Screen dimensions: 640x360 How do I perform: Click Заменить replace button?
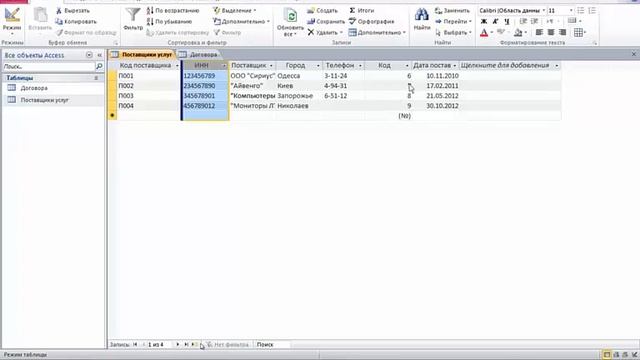pyautogui.click(x=452, y=11)
